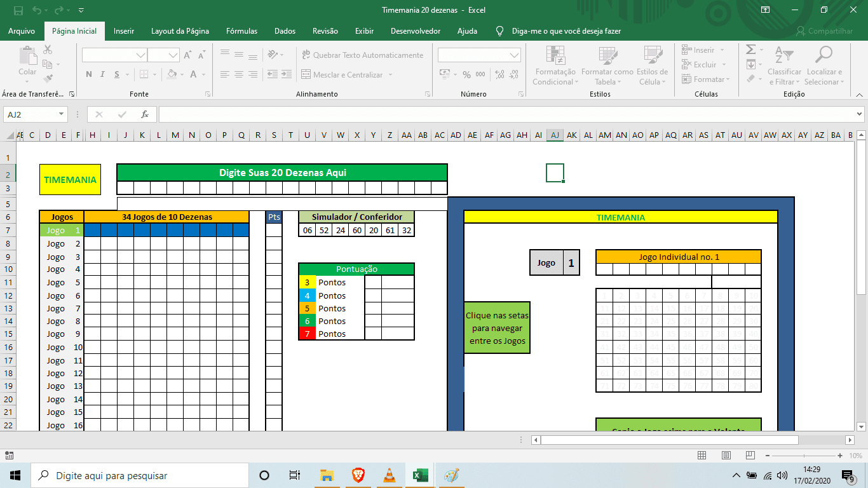
Task: Click the percent style icon
Action: click(x=466, y=74)
